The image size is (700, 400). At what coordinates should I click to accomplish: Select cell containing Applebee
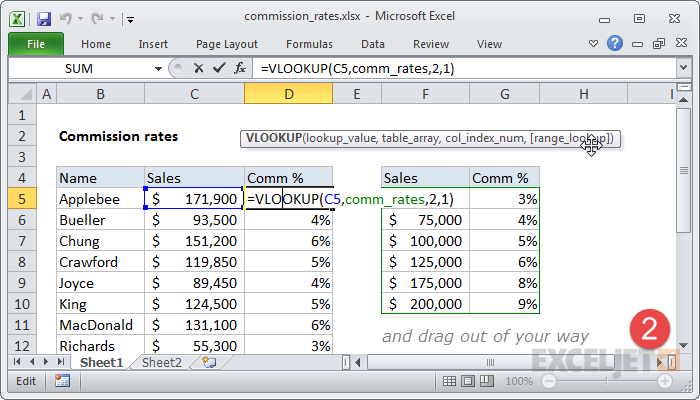click(x=100, y=199)
